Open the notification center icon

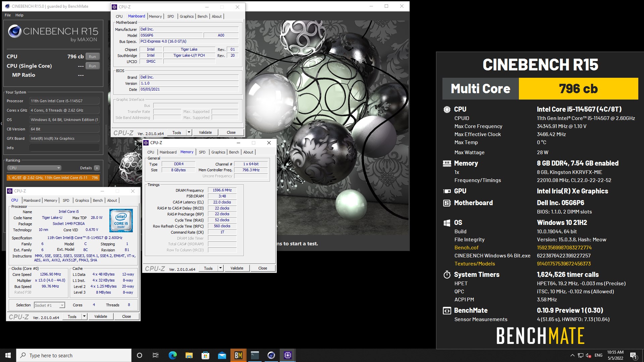[634, 355]
